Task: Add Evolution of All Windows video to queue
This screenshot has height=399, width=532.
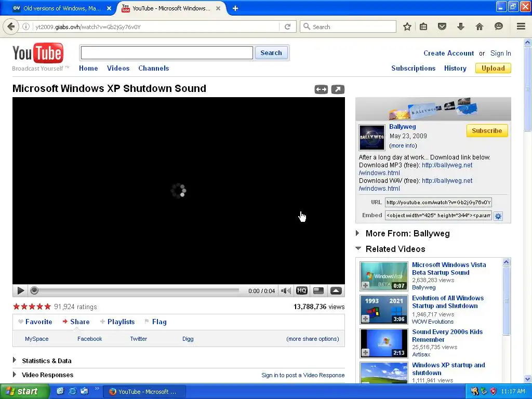Action: pyautogui.click(x=365, y=319)
